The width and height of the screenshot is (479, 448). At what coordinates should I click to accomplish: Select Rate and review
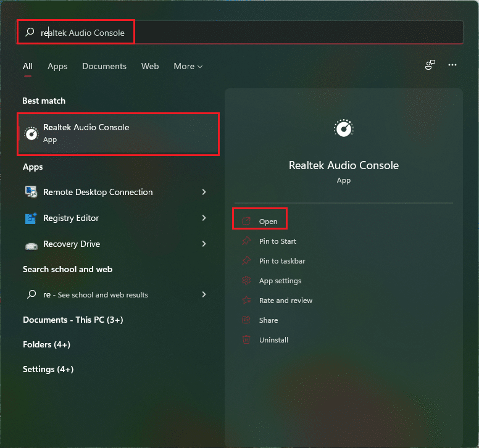click(x=286, y=301)
